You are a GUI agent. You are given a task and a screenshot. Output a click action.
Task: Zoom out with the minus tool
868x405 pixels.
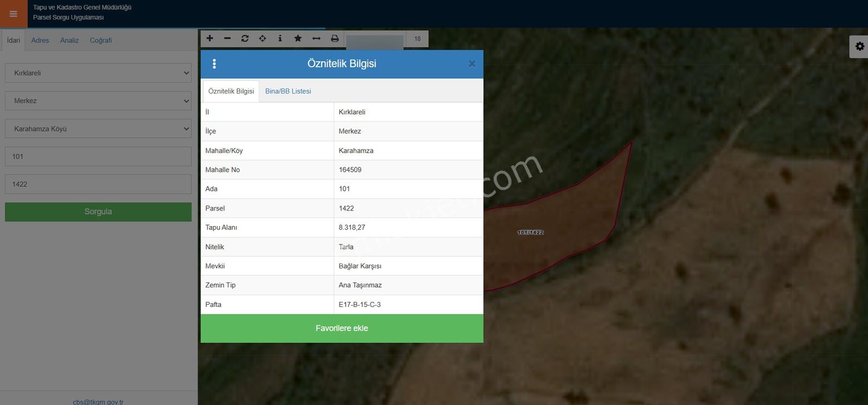pos(227,38)
